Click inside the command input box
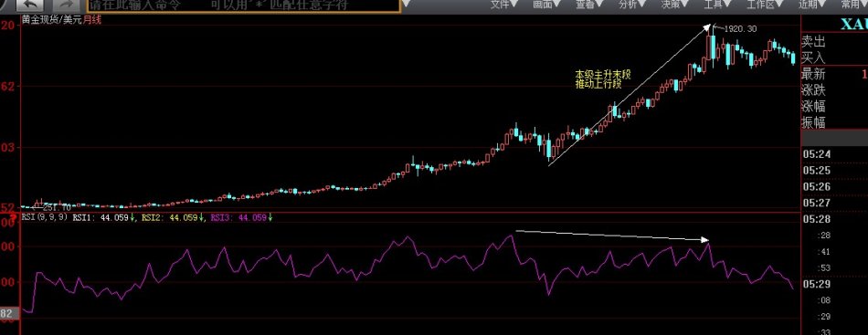The height and width of the screenshot is (335, 868). 242,6
